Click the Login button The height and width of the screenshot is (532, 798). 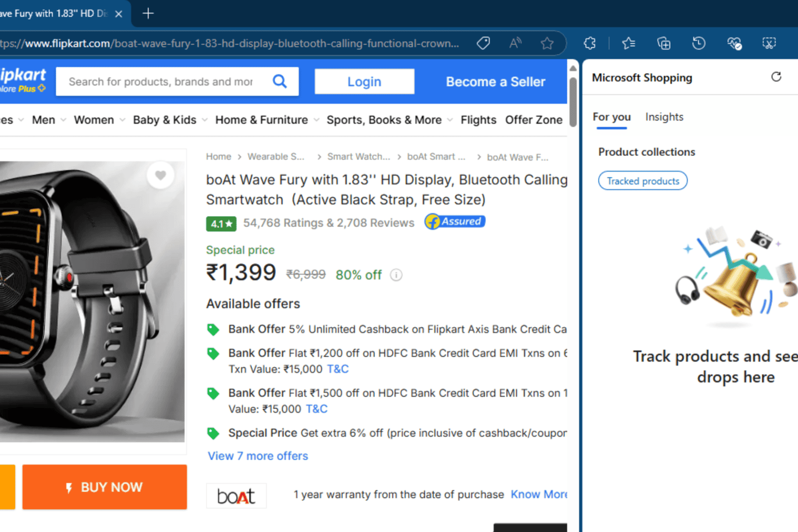[364, 82]
